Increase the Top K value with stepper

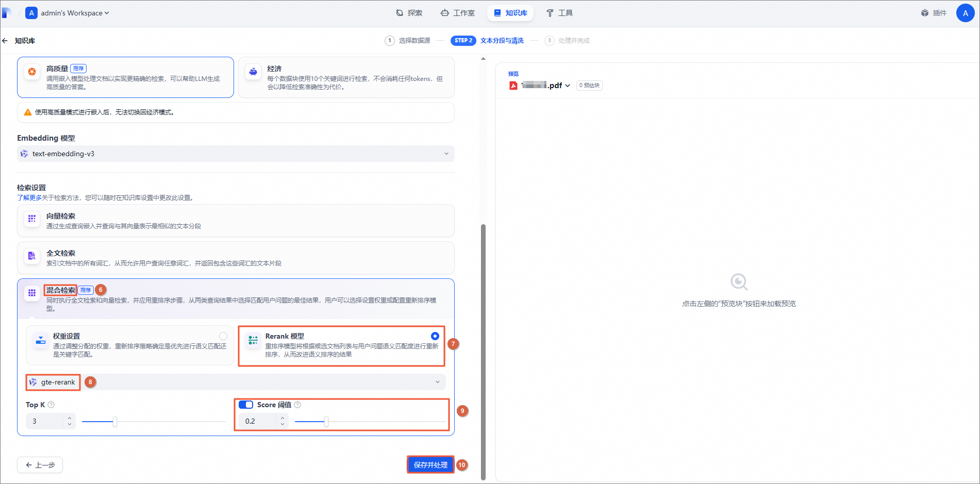[x=70, y=418]
